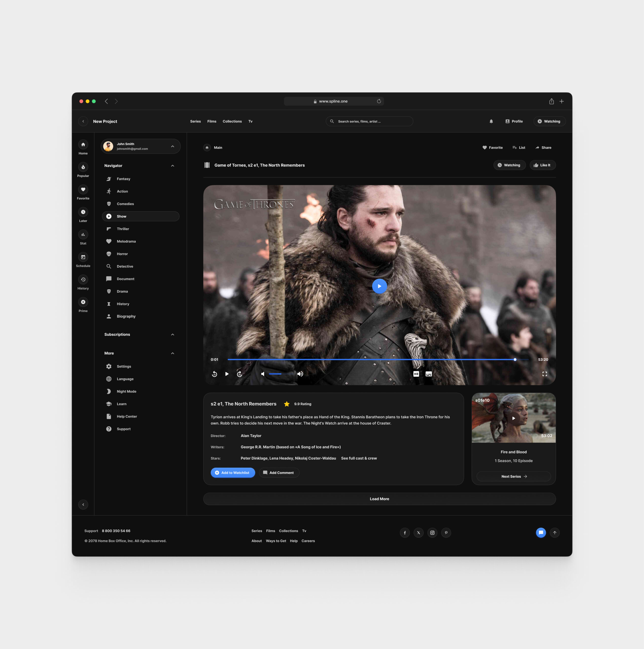Click the notification bell icon
The image size is (644, 649).
[x=491, y=121]
